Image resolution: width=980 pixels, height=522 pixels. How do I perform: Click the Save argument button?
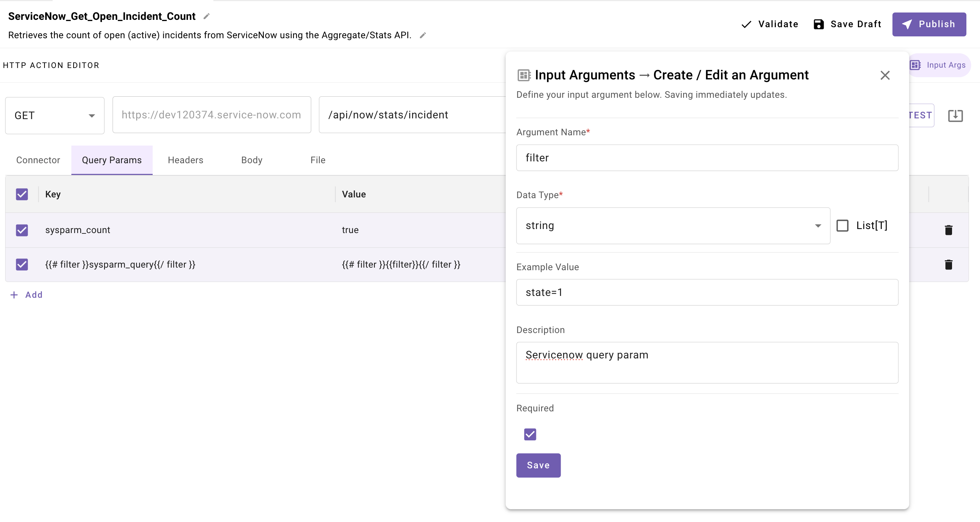[x=538, y=465]
